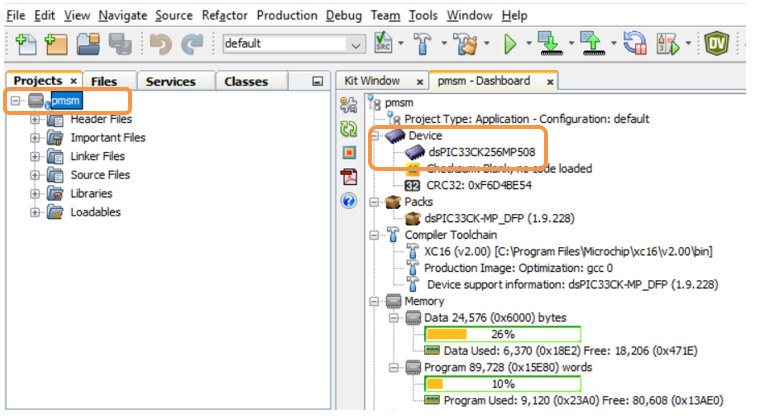
Task: Click the CRC32 badge icon
Action: coord(412,186)
